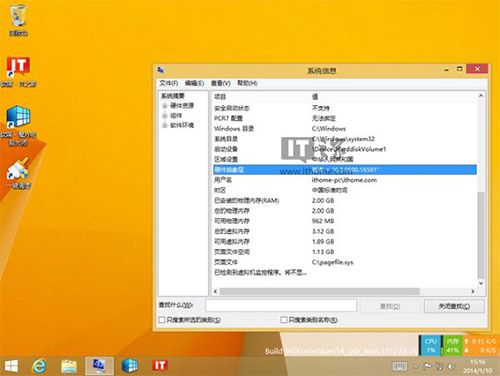Click the horizontal scrollbar thumb
This screenshot has width=500, height=376.
[319, 291]
